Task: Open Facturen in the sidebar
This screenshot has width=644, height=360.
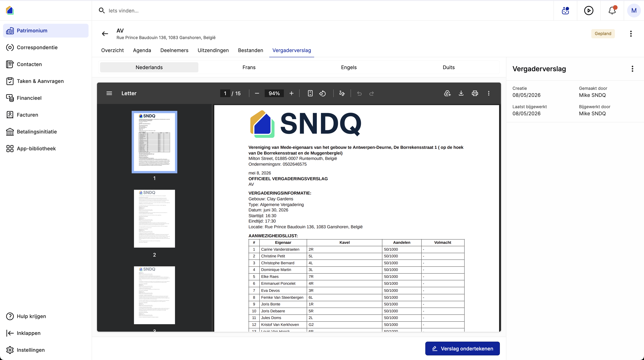Action: point(46,115)
